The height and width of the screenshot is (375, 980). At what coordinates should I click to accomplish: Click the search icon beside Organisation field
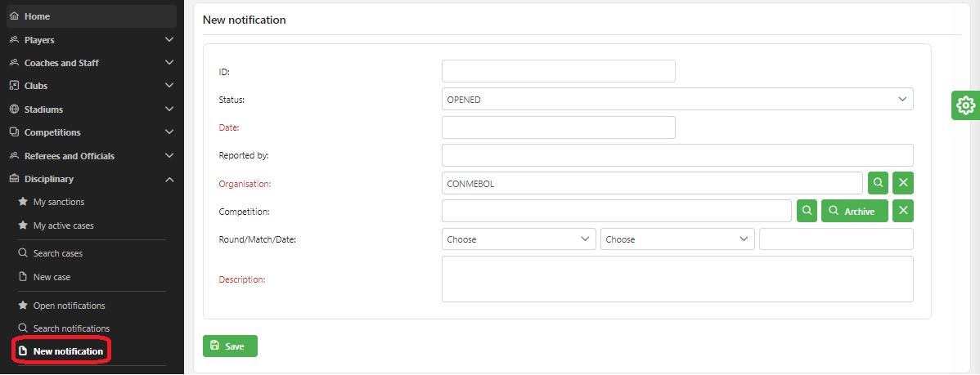point(878,184)
